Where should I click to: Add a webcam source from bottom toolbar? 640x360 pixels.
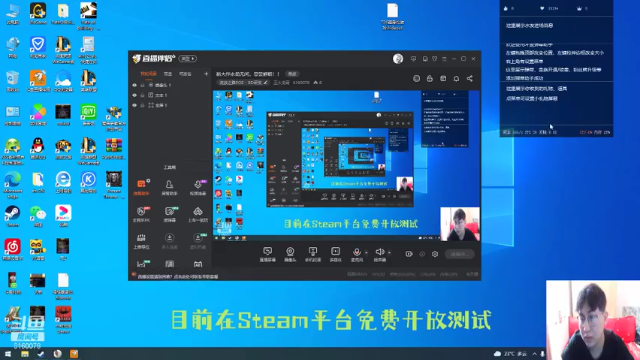tap(290, 254)
